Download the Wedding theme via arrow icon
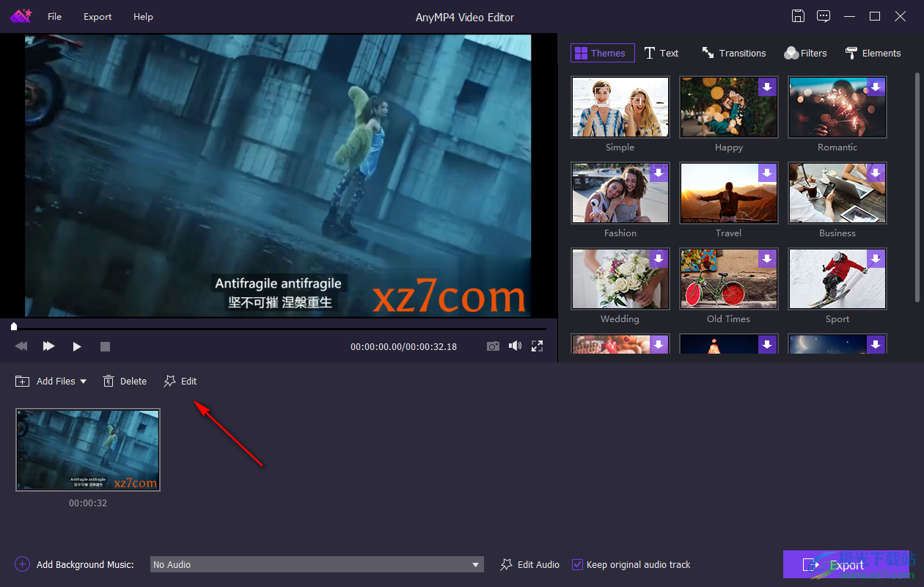Screen dimensions: 924x587 point(659,258)
